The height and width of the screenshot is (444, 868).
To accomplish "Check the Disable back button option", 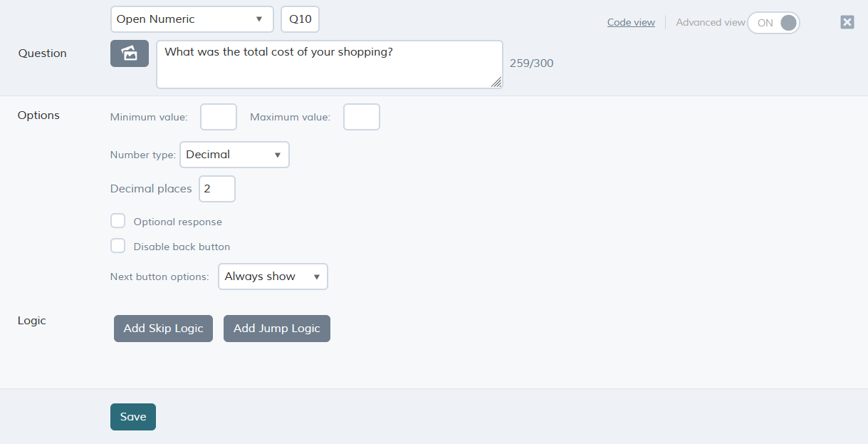I will tap(118, 246).
